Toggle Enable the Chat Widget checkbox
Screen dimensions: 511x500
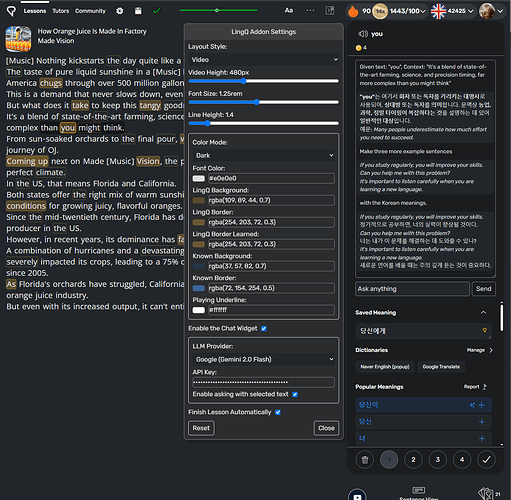(264, 328)
